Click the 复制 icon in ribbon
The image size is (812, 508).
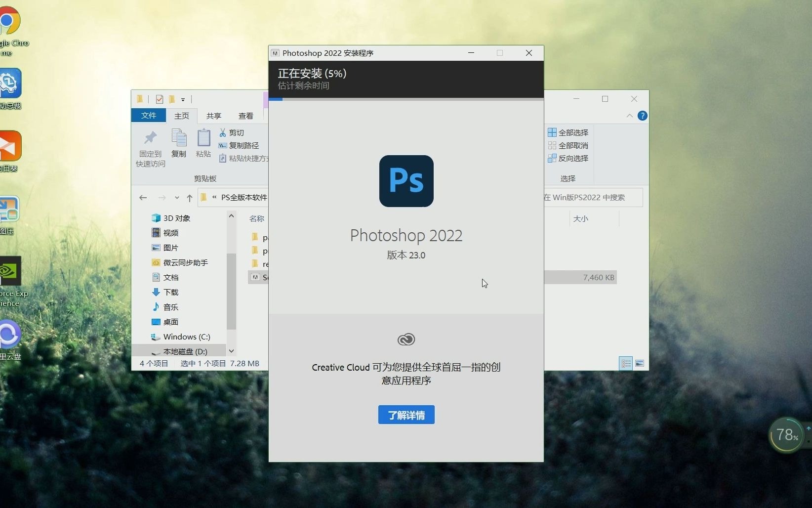[179, 137]
